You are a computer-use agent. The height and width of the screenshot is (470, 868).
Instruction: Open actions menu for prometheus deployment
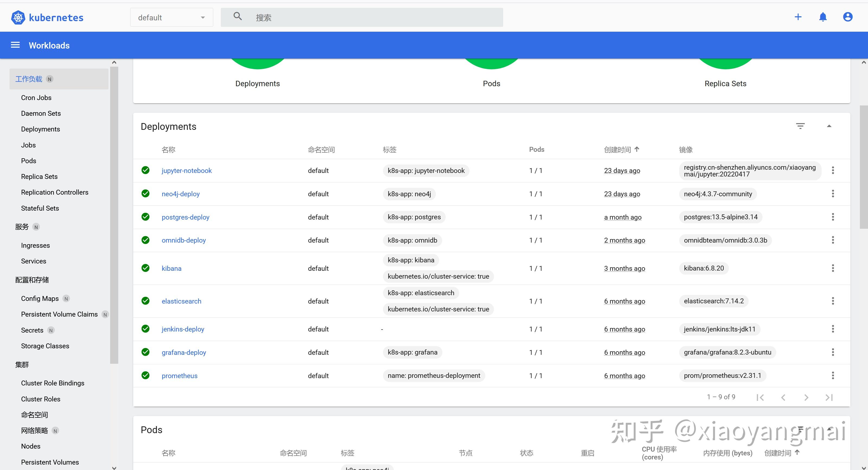833,375
